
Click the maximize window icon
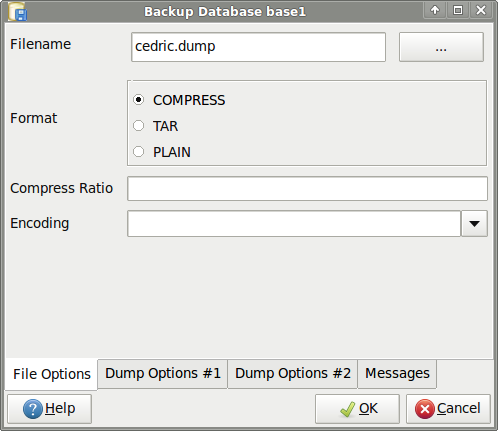coord(458,10)
